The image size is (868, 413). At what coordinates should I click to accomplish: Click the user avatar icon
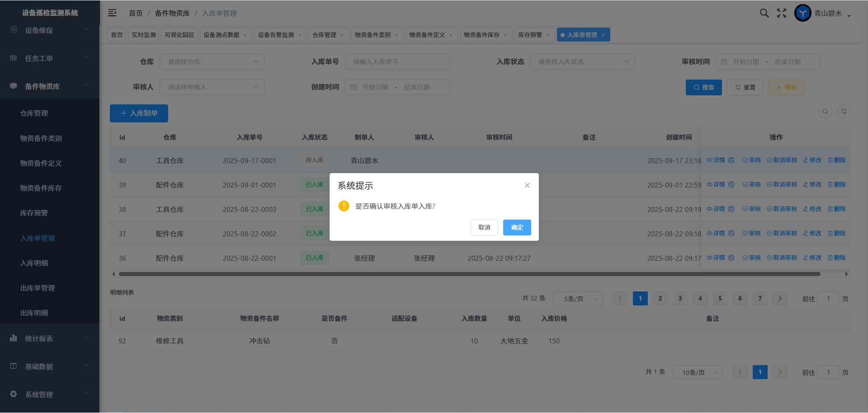click(x=802, y=13)
